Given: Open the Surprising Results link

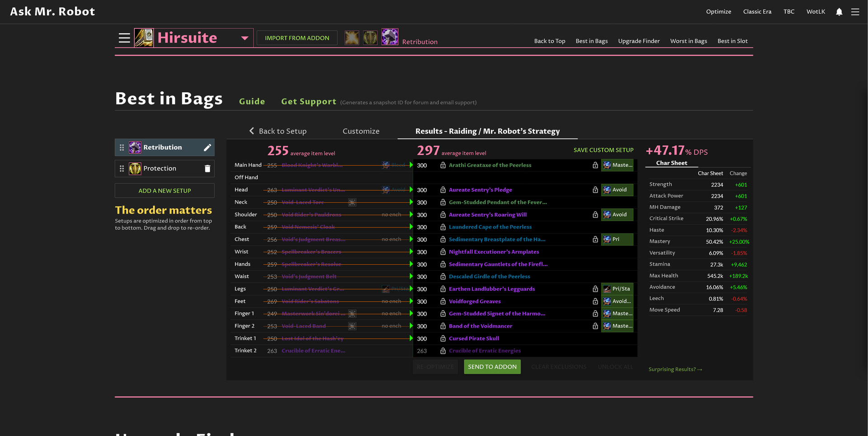Looking at the screenshot, I should [675, 370].
